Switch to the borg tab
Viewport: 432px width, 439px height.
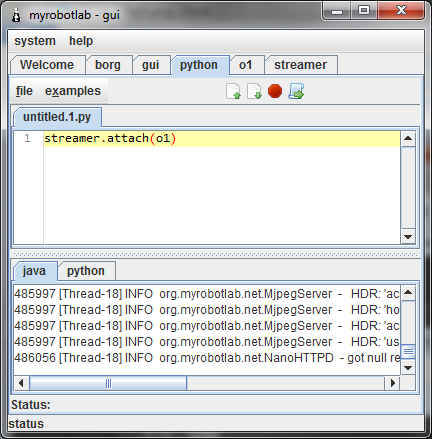pyautogui.click(x=108, y=65)
